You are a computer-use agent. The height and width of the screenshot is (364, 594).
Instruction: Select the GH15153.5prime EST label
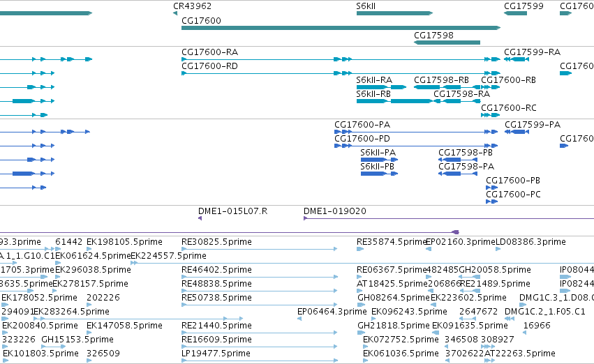(77, 340)
